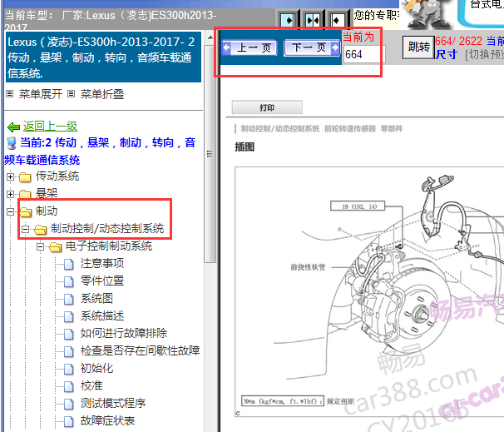Image resolution: width=504 pixels, height=432 pixels.
Task: Go to previous page with 上一页 button
Action: [250, 48]
